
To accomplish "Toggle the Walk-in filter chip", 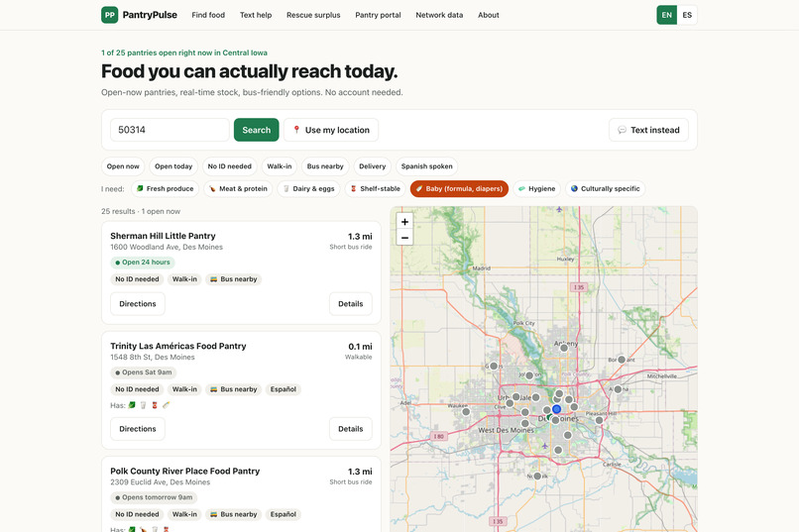I will [x=280, y=166].
